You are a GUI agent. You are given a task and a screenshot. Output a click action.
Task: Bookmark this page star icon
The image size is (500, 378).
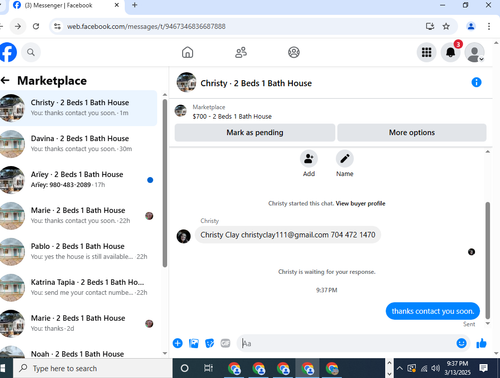(x=446, y=26)
